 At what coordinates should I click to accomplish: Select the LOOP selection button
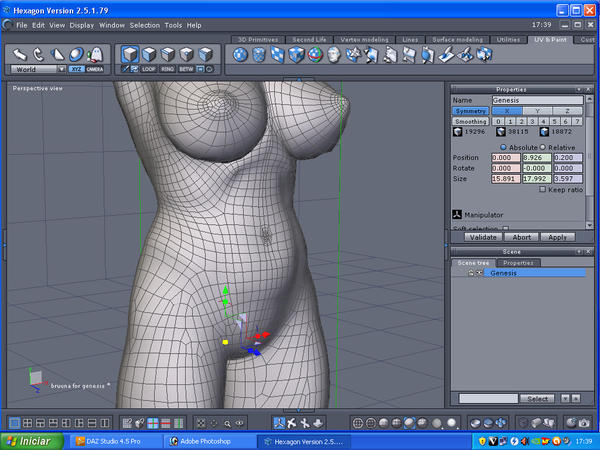[x=149, y=69]
